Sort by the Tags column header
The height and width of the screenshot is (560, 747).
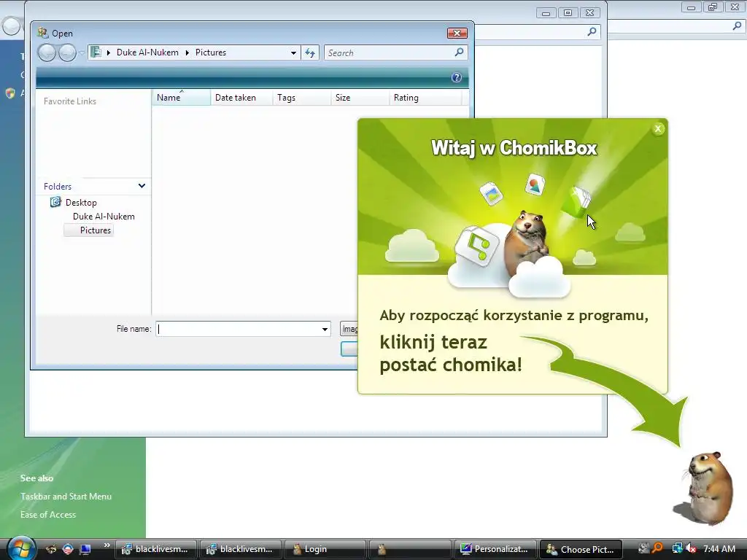pos(302,98)
